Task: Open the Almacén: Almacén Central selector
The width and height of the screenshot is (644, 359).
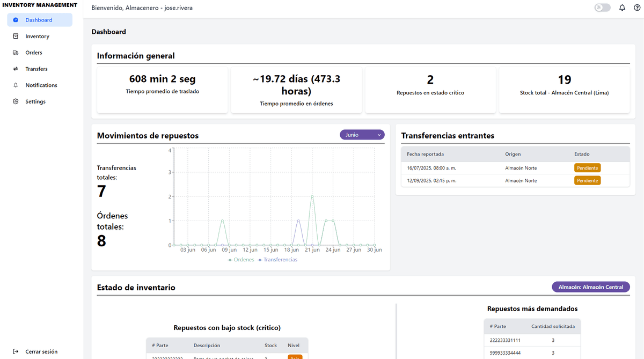Action: [591, 287]
